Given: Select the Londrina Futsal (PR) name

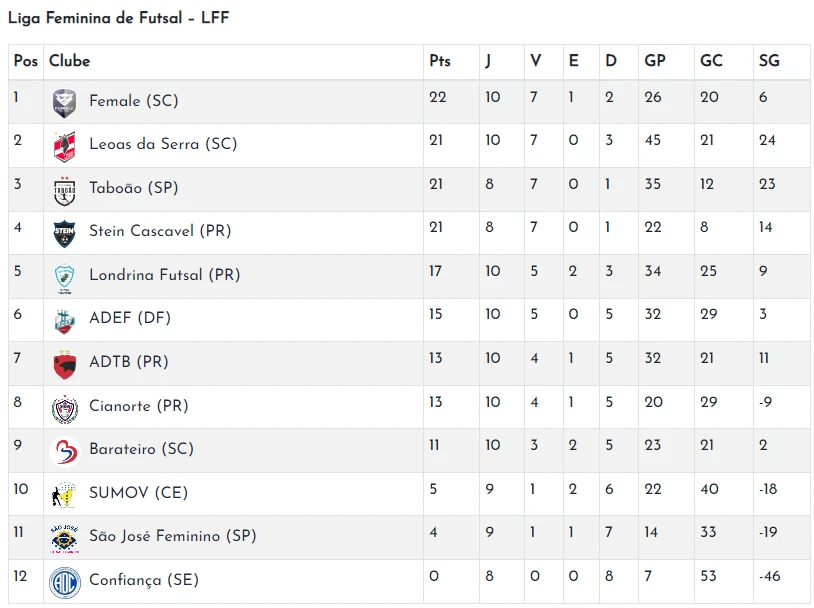Looking at the screenshot, I should pos(165,275).
